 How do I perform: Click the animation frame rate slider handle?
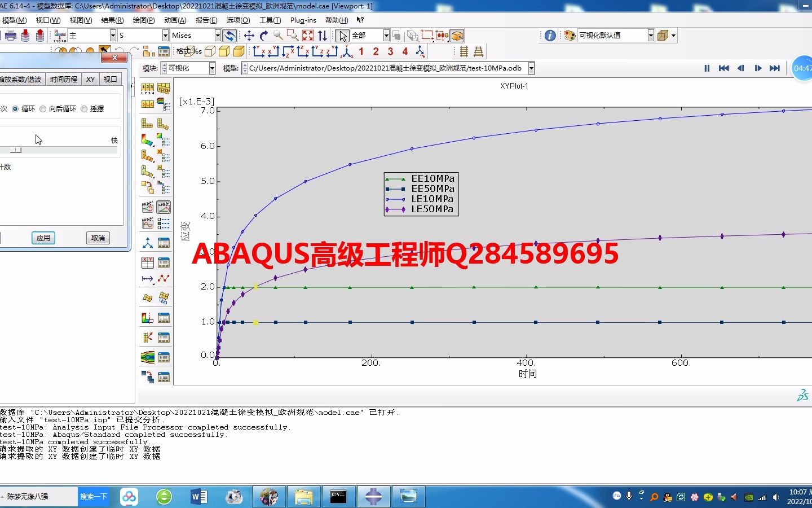[16, 150]
